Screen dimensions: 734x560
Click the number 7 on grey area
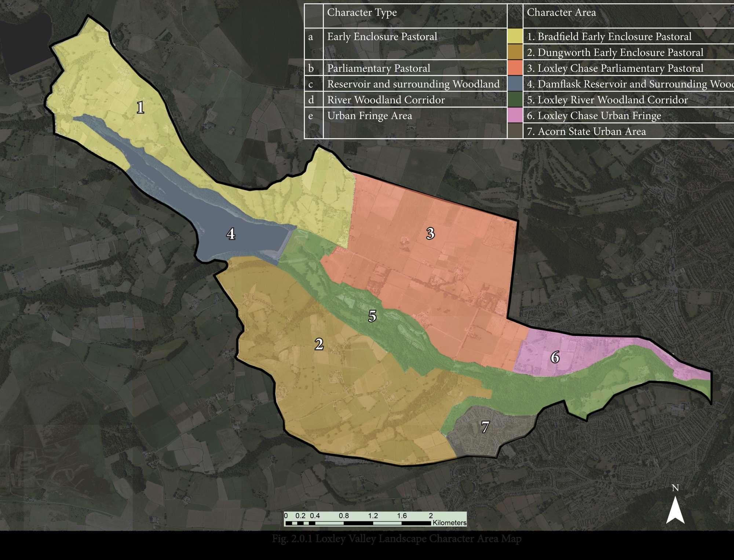click(485, 427)
